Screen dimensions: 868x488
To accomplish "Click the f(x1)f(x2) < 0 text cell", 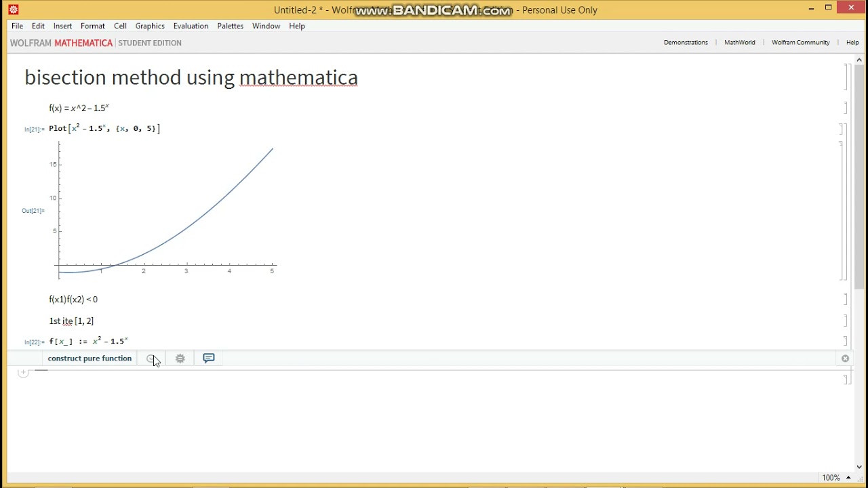I will tap(73, 299).
